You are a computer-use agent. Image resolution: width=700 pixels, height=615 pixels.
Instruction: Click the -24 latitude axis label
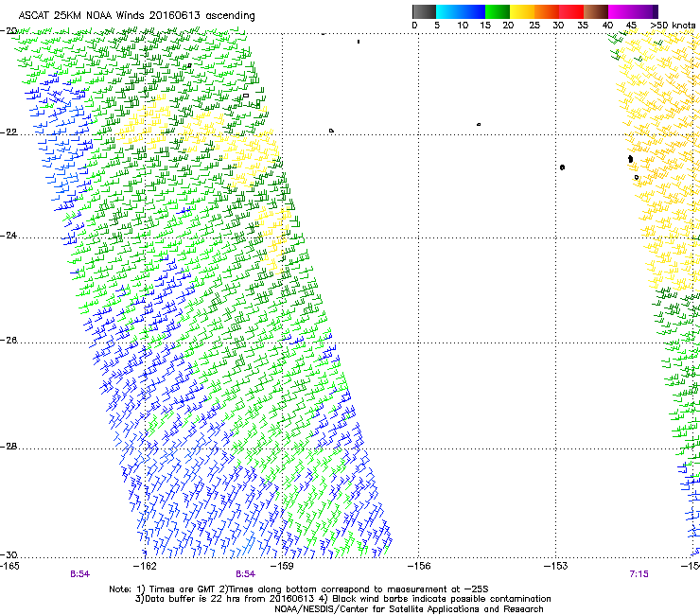(x=9, y=236)
